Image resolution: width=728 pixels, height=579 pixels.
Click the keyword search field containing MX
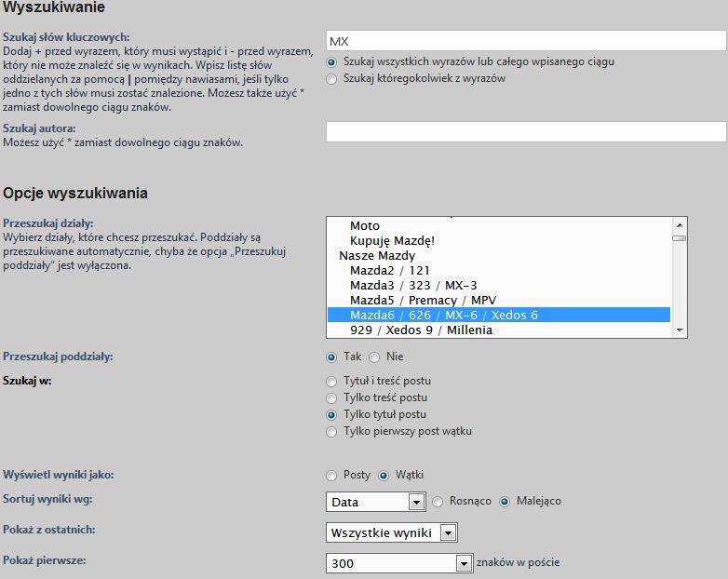(x=526, y=41)
